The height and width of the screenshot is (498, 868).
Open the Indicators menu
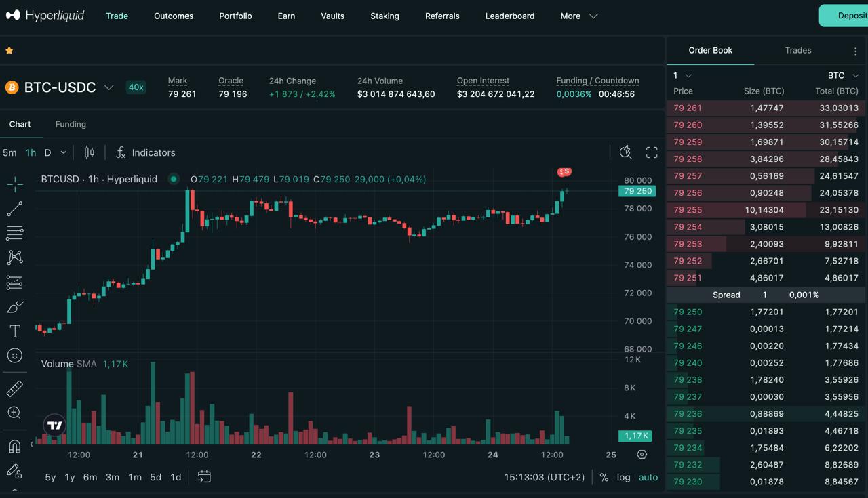coord(145,152)
